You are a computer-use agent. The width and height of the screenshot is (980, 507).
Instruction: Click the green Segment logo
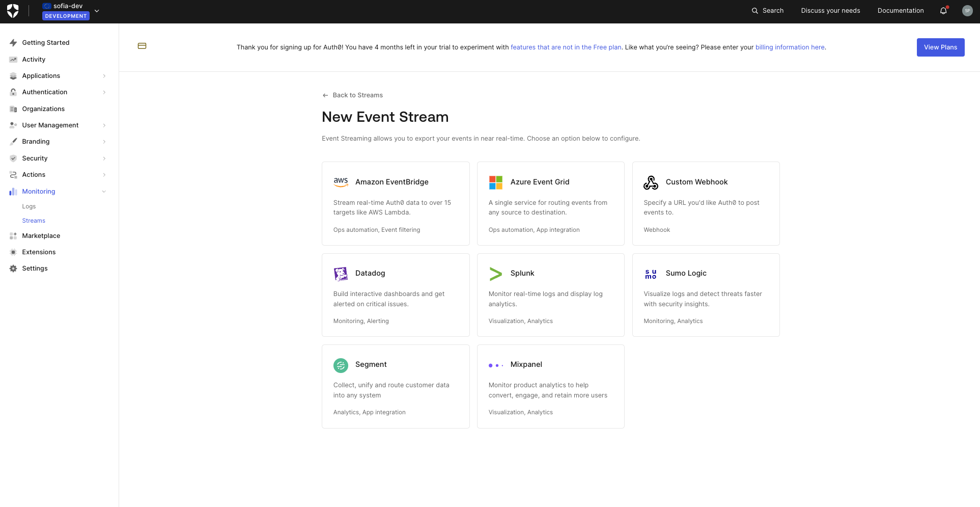341,365
